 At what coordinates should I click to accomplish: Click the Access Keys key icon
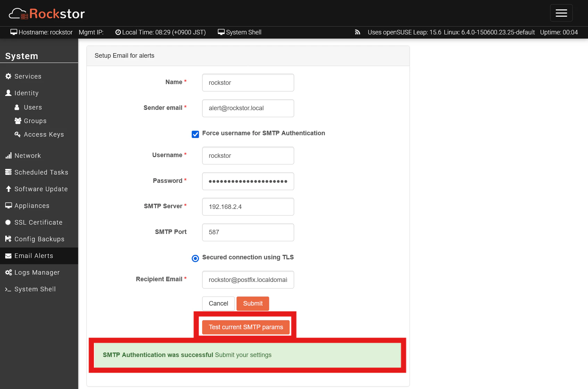pyautogui.click(x=17, y=134)
